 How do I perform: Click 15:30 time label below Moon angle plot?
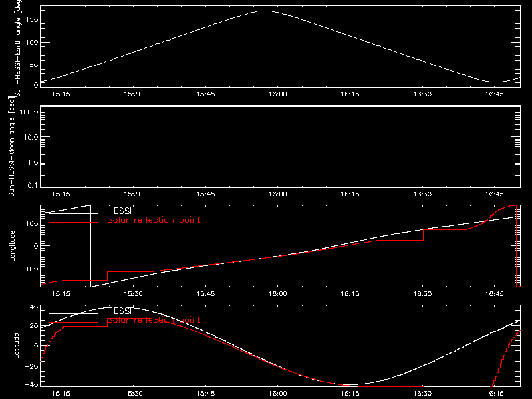133,194
